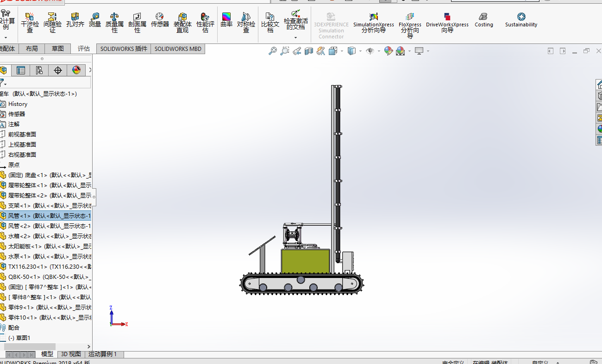The width and height of the screenshot is (602, 364).
Task: Select the 测量 measure tool
Action: [95, 20]
